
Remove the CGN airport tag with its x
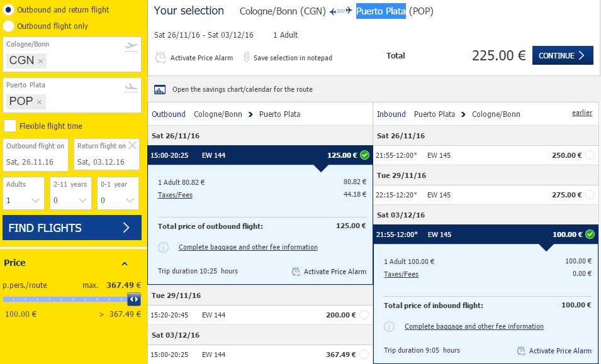click(x=40, y=61)
